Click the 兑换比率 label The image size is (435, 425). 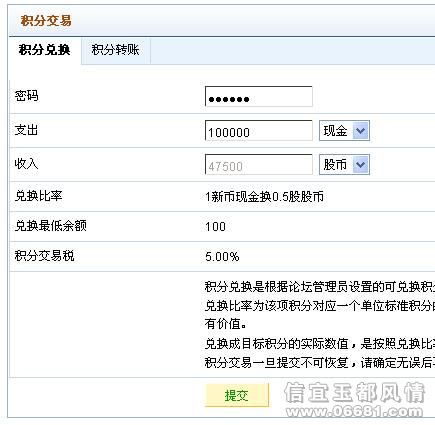tap(38, 196)
